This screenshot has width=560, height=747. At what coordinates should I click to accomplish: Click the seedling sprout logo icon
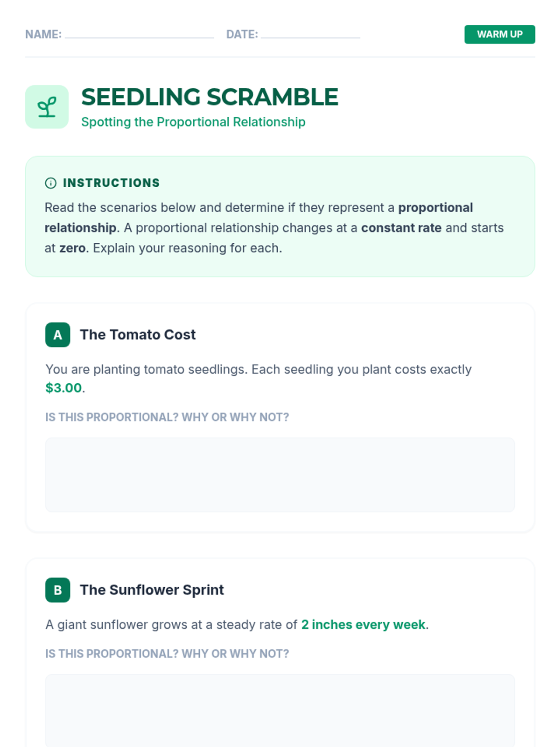pos(47,107)
